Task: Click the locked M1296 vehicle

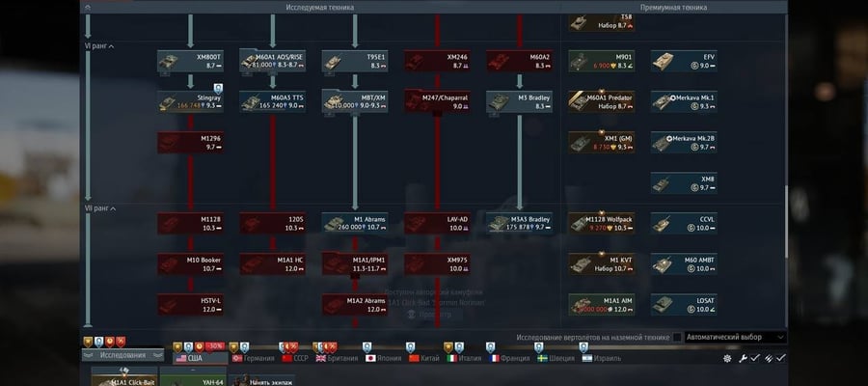Action: click(190, 142)
